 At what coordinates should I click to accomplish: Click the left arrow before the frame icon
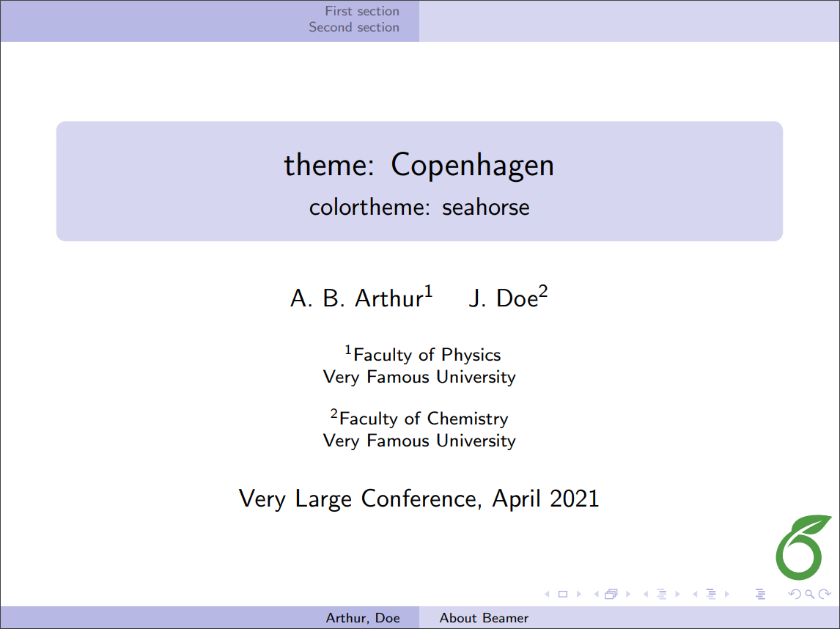596,594
